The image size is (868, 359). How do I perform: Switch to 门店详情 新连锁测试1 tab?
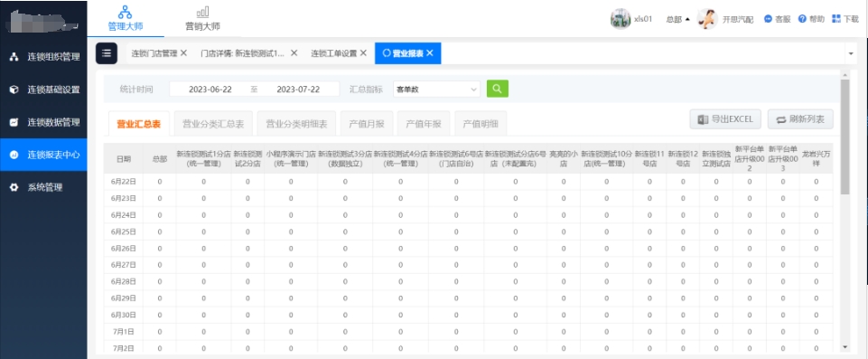tap(242, 53)
